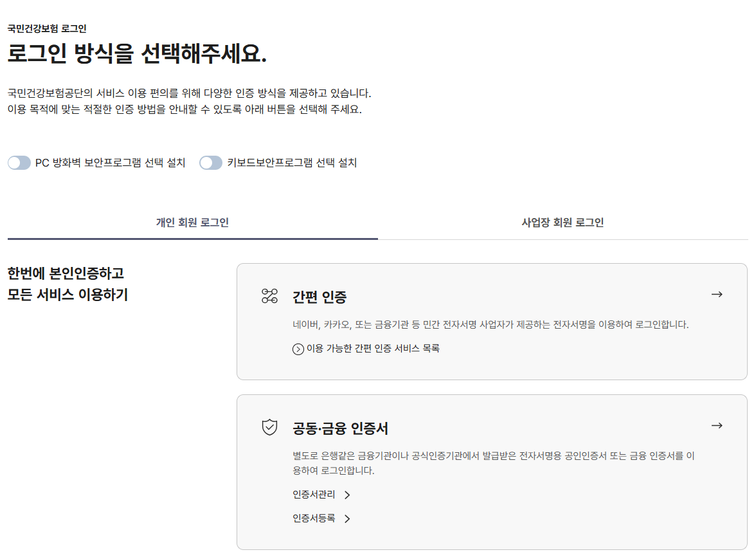
Task: Open the 인증서관리 link
Action: (x=313, y=495)
